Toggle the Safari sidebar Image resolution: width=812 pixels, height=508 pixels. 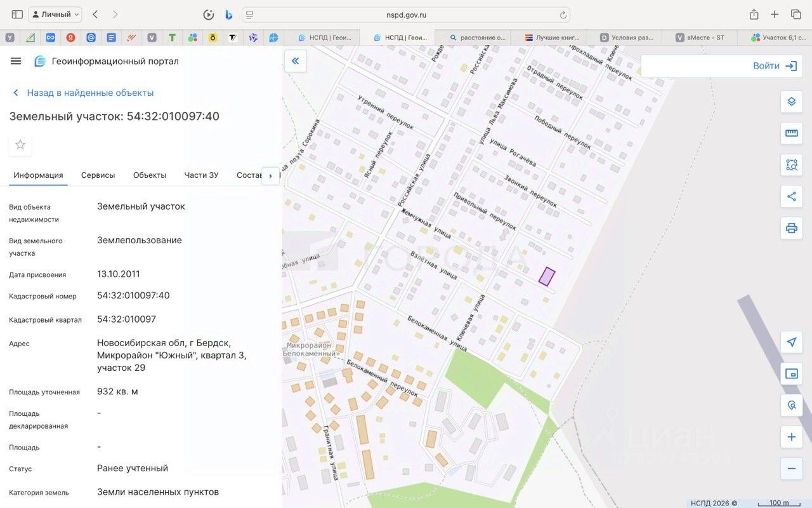(x=17, y=15)
